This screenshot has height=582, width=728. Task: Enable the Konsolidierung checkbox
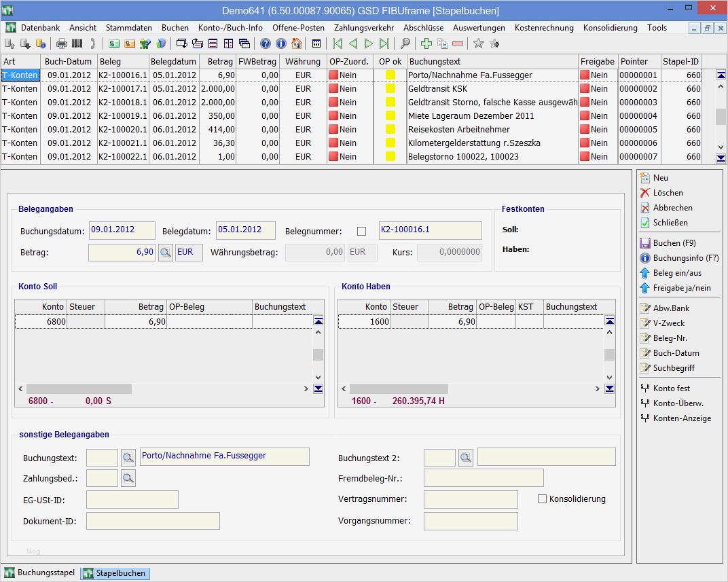pos(541,498)
